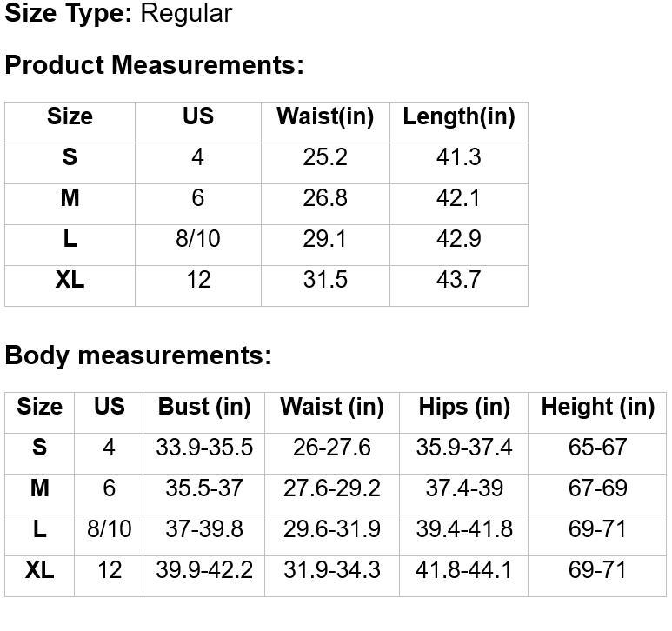Screen dimensions: 672x631
Task: Select size S row in product measurements
Action: [x=266, y=163]
